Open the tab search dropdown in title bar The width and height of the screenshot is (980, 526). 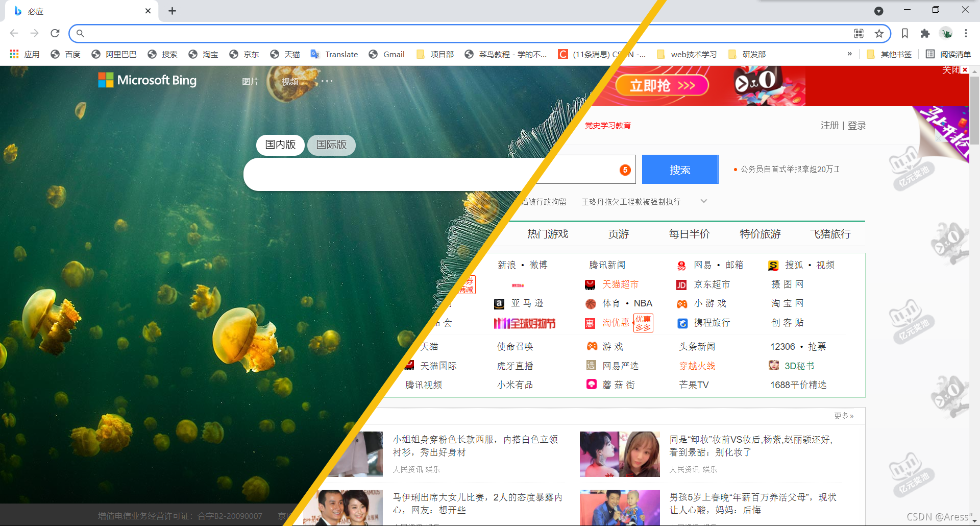click(878, 11)
